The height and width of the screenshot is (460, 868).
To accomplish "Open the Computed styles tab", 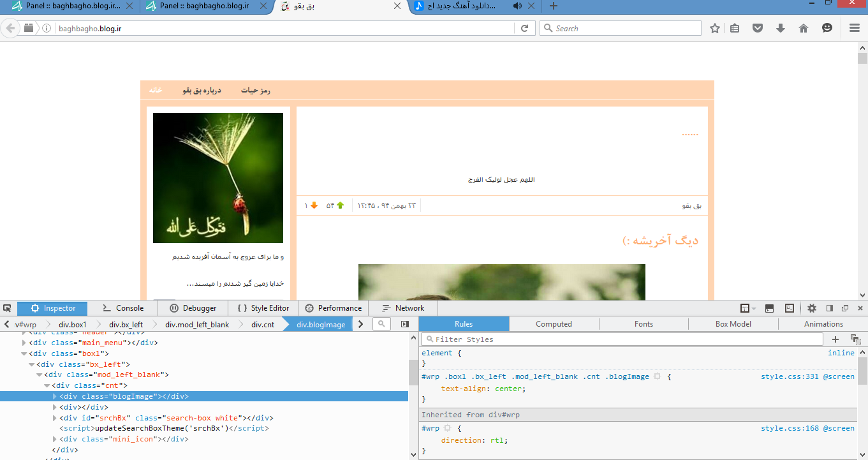I will (554, 324).
